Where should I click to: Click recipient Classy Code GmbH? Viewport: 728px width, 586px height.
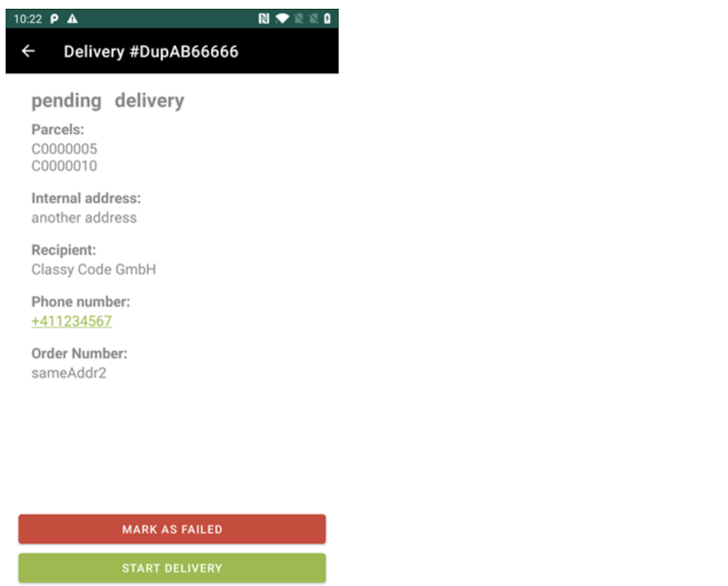(x=94, y=270)
